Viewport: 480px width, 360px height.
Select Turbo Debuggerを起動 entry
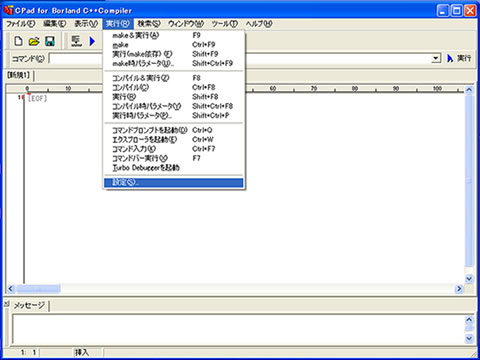click(173, 167)
